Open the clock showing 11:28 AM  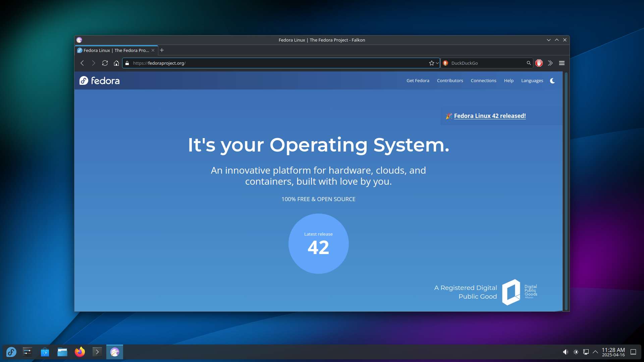click(x=613, y=352)
